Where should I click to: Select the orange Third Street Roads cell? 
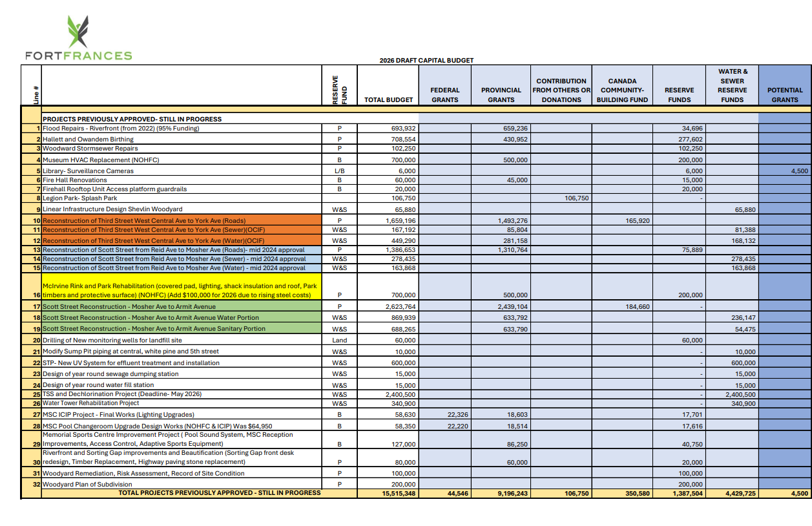tap(144, 220)
